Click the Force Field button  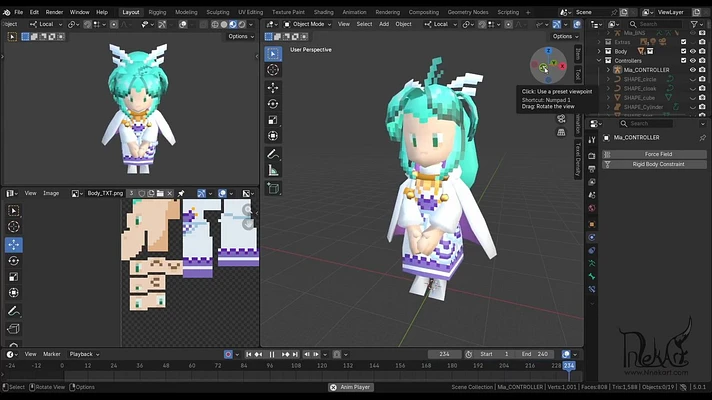tap(654, 154)
